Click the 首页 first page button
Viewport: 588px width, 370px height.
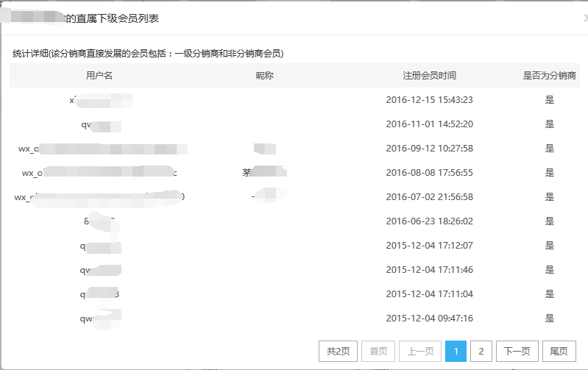(379, 352)
